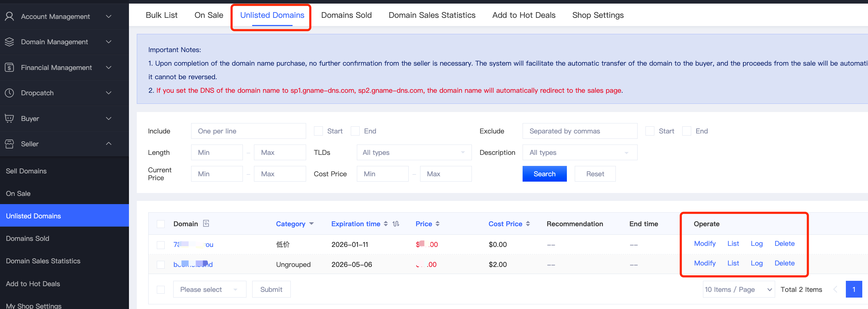The width and height of the screenshot is (868, 309).
Task: Click the list icon beside Domain header
Action: [206, 223]
